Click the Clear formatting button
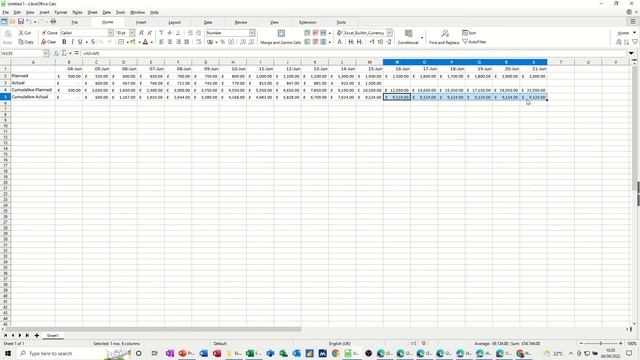The image size is (640, 360). 49,42
